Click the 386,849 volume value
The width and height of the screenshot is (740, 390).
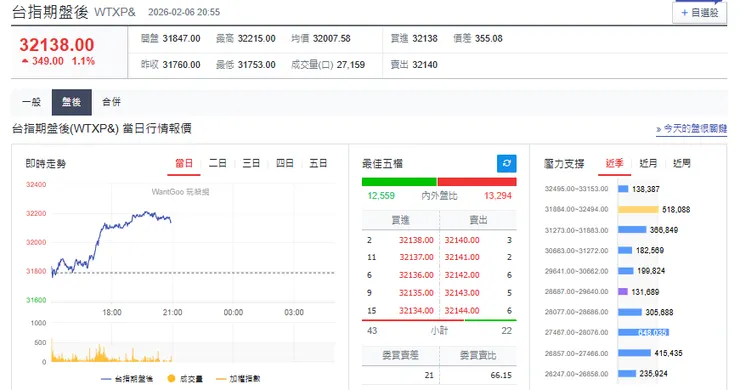coord(664,230)
